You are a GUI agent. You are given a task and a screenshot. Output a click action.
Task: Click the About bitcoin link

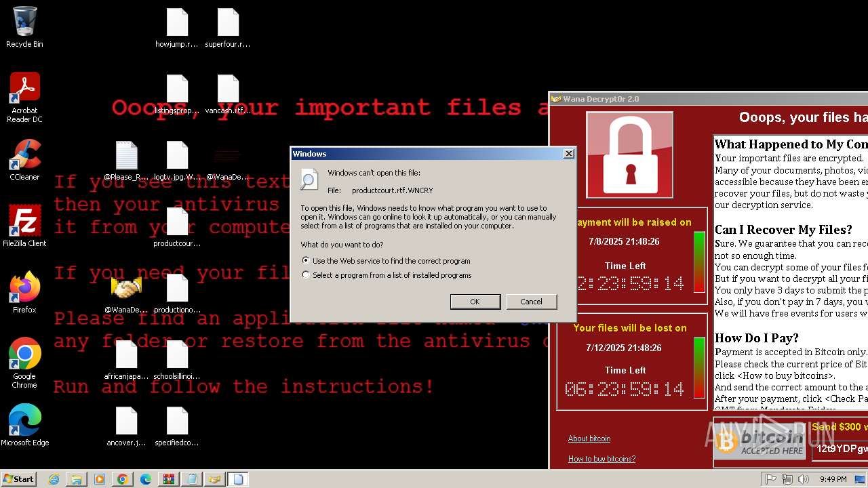[x=589, y=439]
